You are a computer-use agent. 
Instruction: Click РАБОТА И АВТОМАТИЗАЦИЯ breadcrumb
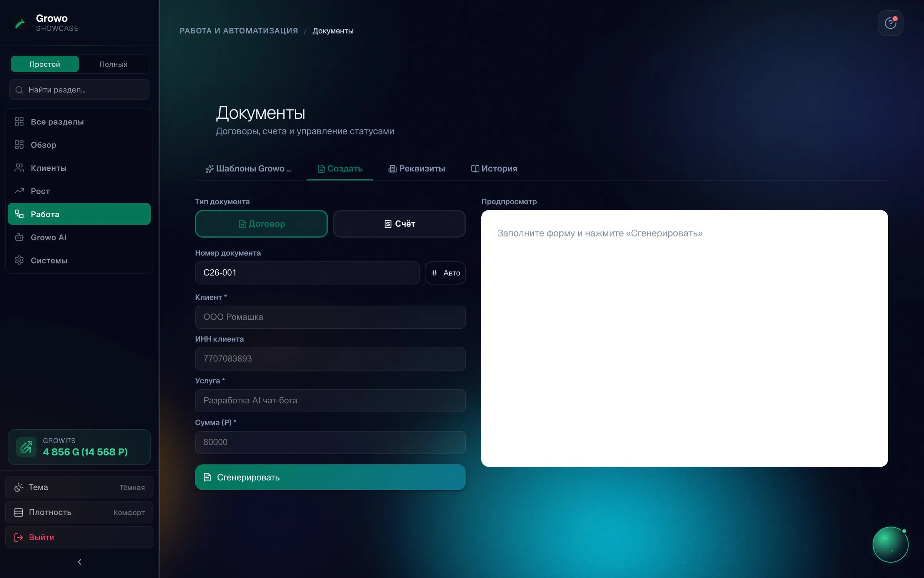click(239, 31)
